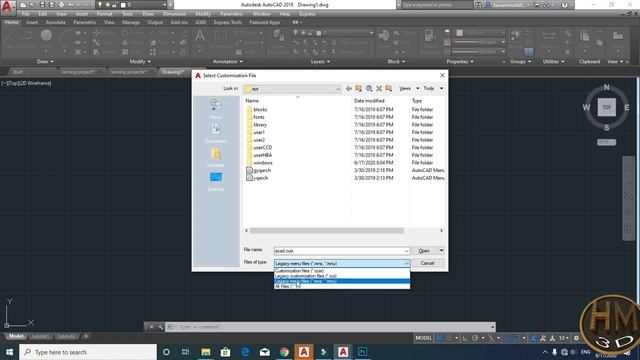640x360 pixels.
Task: Toggle grid display in status bar
Action: [x=439, y=338]
